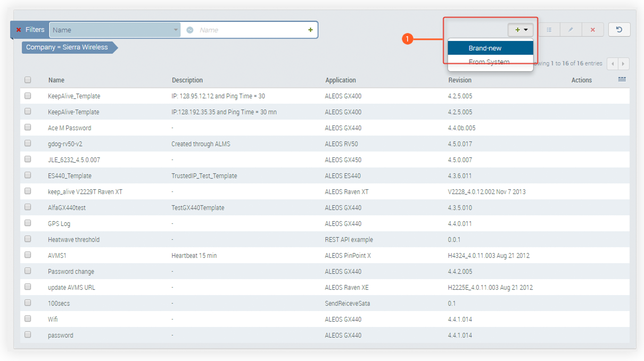Tick the Wifi row checkbox

pos(28,319)
